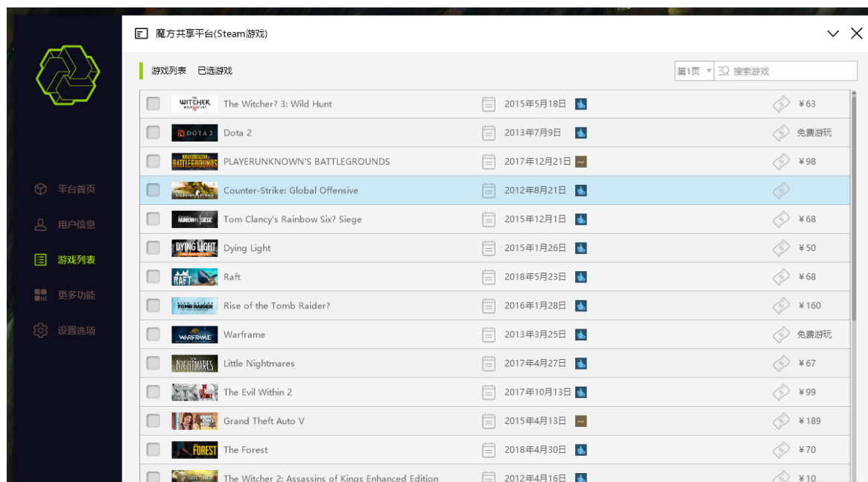The width and height of the screenshot is (868, 482).
Task: Click the rating icon for PLAYERUNKNOWN'S BATTLEGROUNDS
Action: pyautogui.click(x=580, y=162)
